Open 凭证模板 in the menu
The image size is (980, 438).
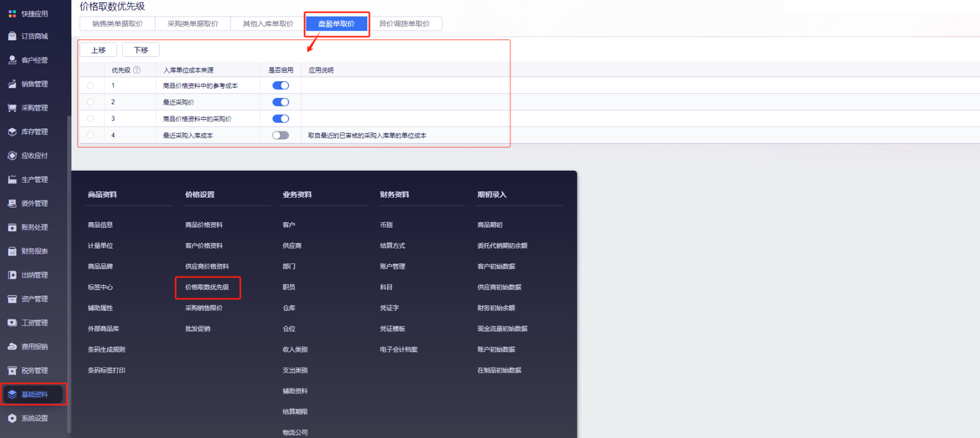pos(393,328)
